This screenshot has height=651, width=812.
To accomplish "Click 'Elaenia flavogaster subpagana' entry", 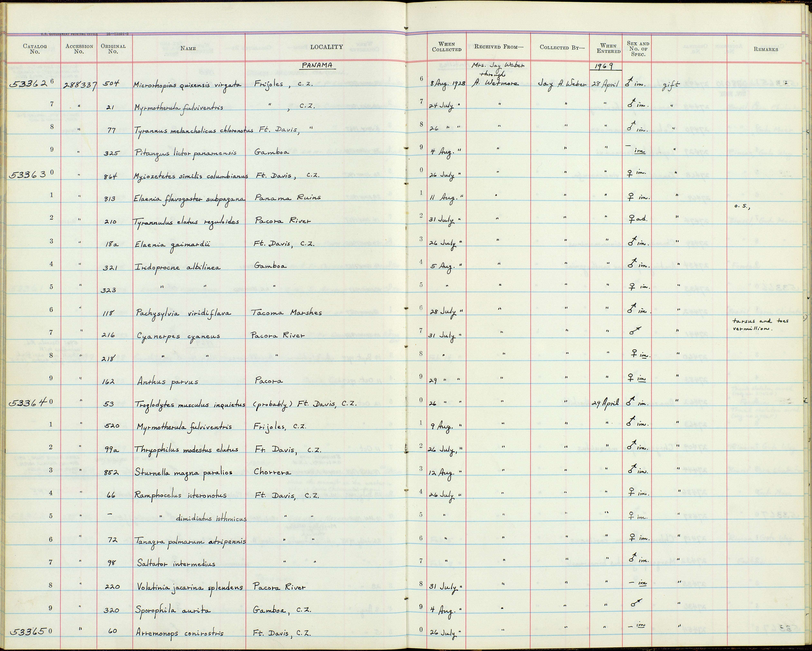I will pos(190,199).
